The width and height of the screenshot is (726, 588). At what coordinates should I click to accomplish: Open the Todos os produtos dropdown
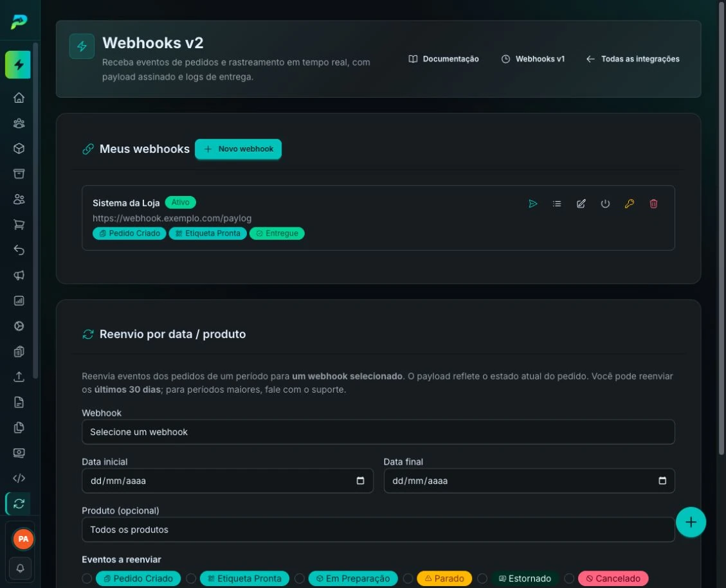(x=378, y=530)
